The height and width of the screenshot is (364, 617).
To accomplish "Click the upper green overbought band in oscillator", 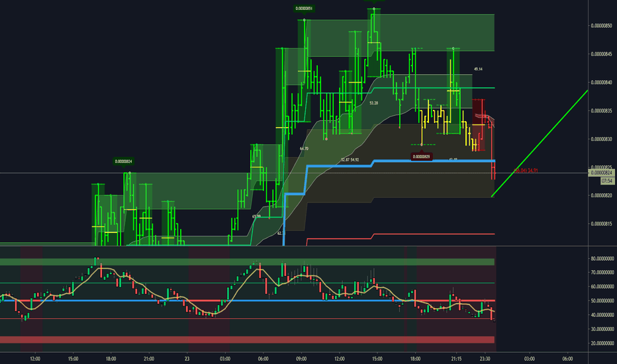I will (x=247, y=262).
